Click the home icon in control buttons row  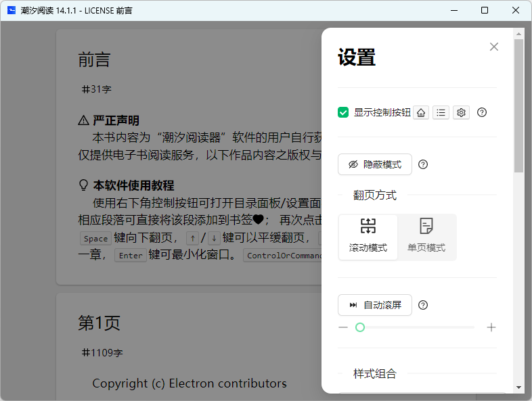421,112
